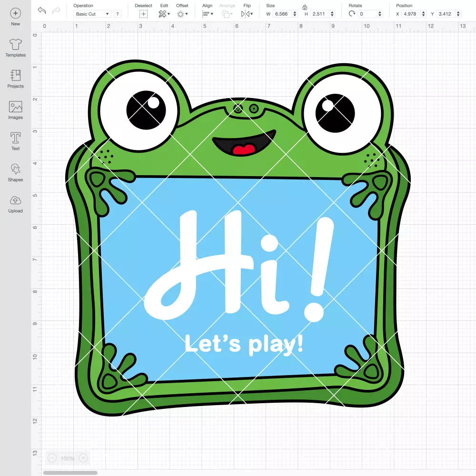Select the Text tool icon
This screenshot has height=476, width=476.
tap(16, 138)
